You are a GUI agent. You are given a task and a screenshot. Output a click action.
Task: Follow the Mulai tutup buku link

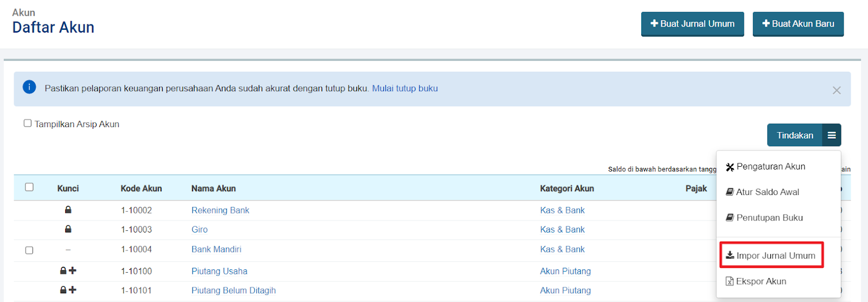pos(405,89)
